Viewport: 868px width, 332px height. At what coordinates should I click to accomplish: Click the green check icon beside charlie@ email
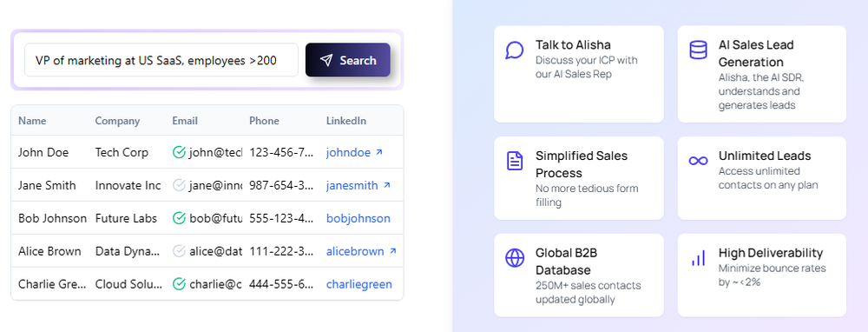tap(179, 284)
